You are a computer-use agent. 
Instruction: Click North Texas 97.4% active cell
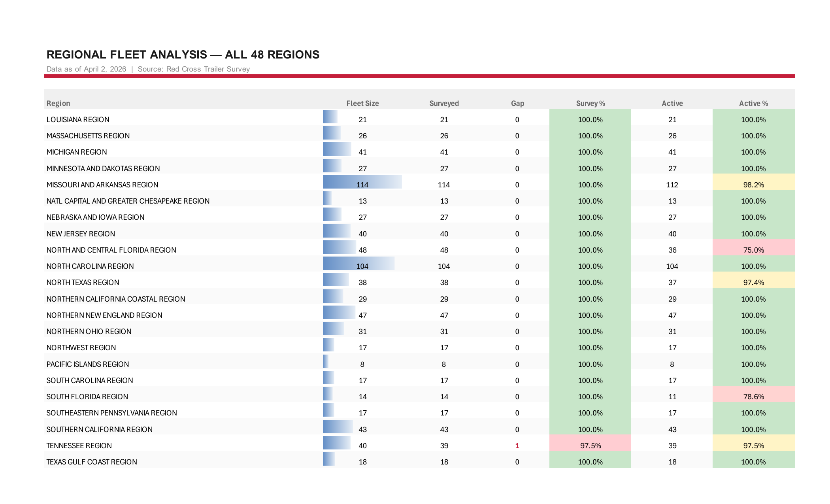point(753,282)
